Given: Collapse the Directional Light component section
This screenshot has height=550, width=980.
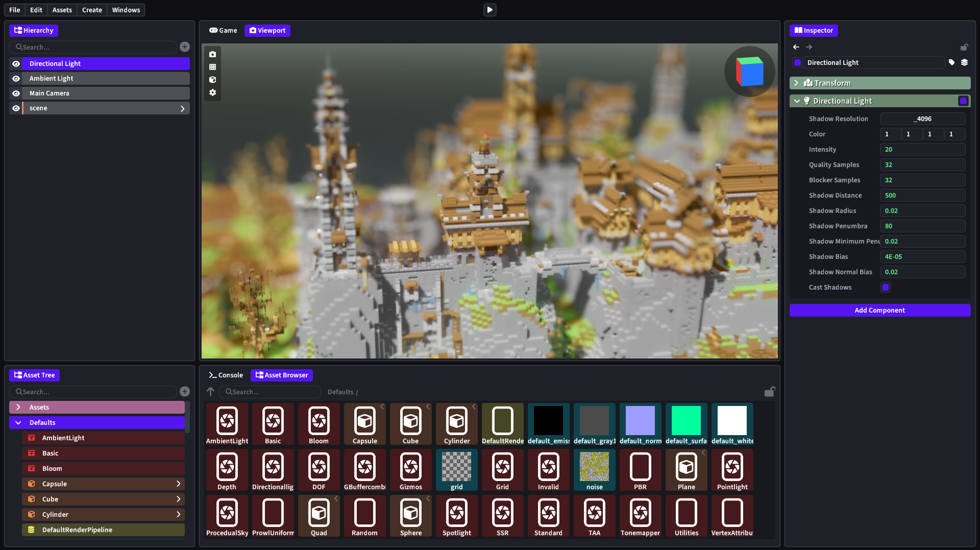Looking at the screenshot, I should [797, 101].
